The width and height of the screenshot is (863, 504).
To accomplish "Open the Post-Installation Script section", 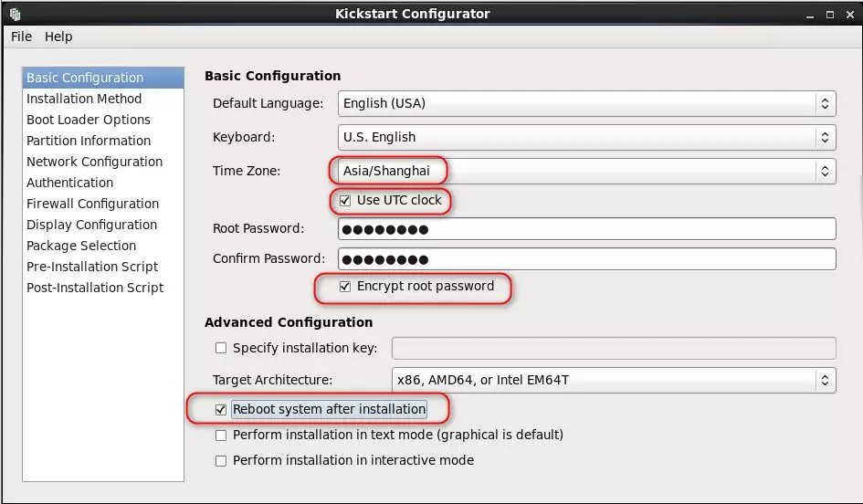I will click(95, 288).
